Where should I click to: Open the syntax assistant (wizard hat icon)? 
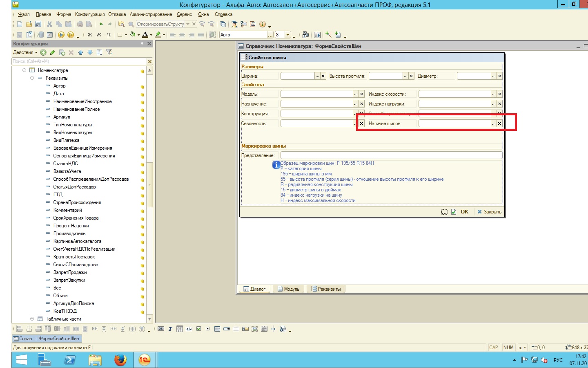pos(234,24)
